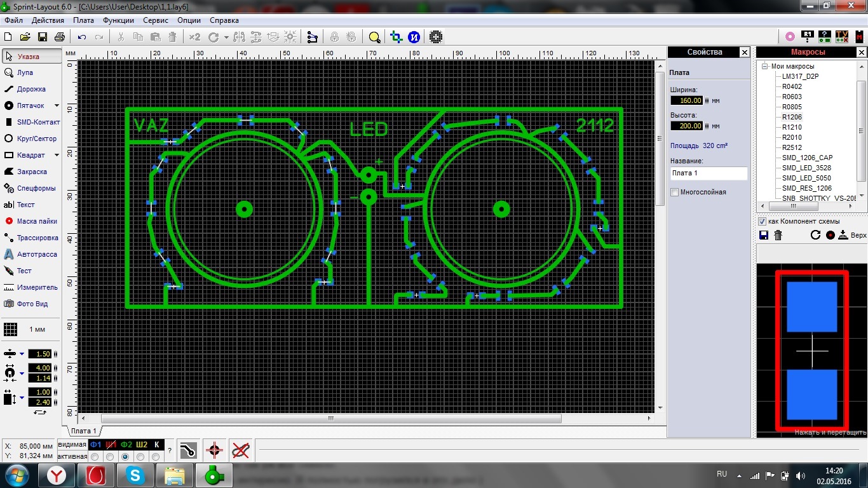Open the Файл menu

(13, 20)
